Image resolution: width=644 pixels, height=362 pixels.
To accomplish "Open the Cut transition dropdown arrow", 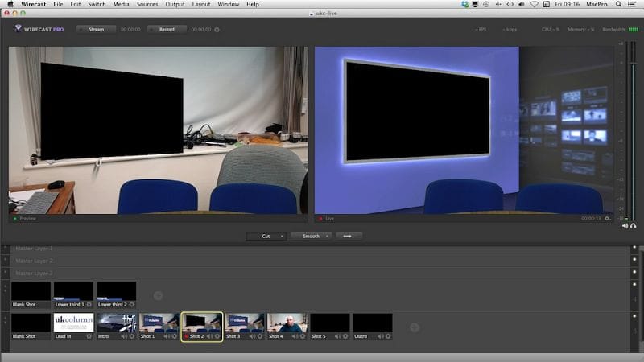I will tap(282, 236).
